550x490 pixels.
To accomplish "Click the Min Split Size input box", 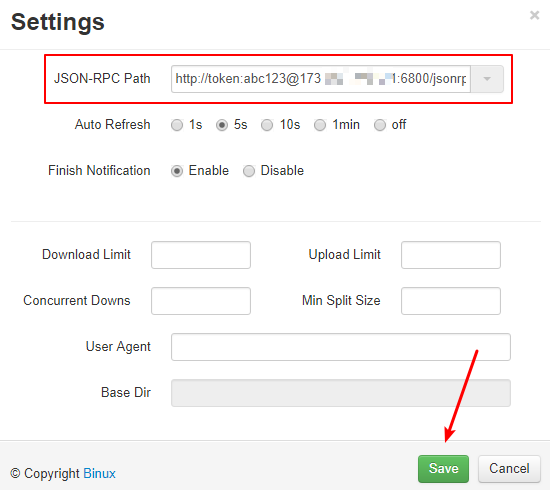I will point(451,301).
